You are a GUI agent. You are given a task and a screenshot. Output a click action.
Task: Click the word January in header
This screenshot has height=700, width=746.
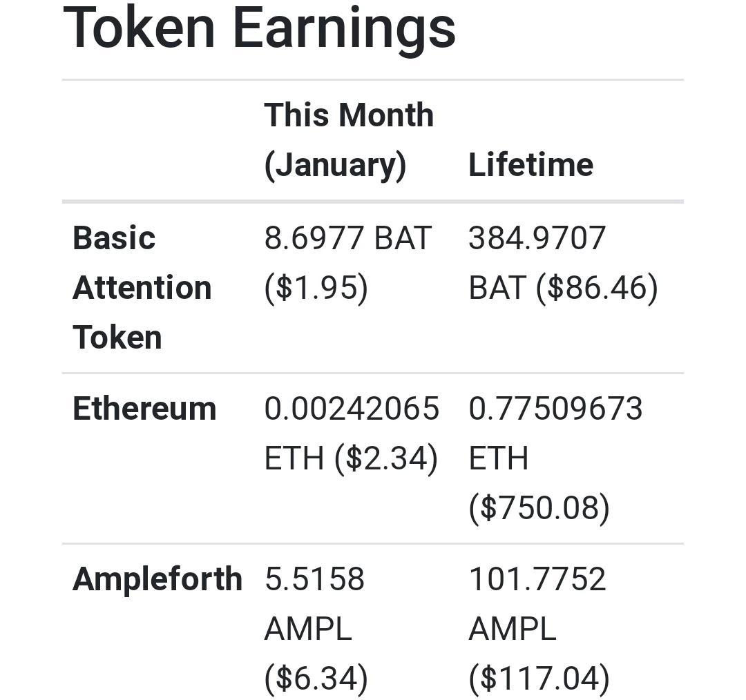point(336,166)
